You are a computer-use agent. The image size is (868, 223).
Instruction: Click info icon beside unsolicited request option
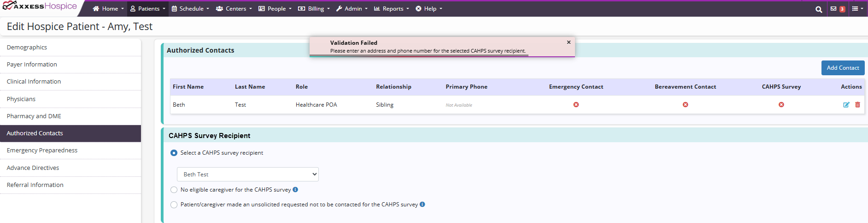click(x=422, y=204)
